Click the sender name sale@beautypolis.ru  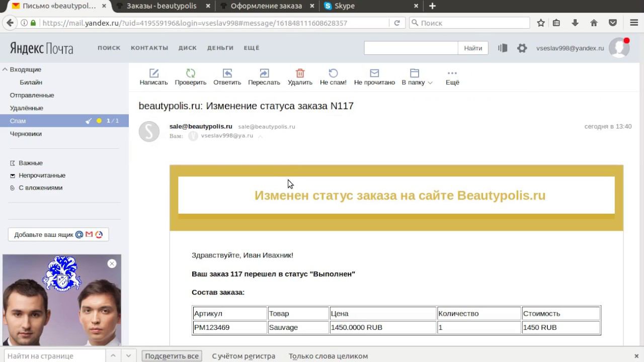pos(201,126)
